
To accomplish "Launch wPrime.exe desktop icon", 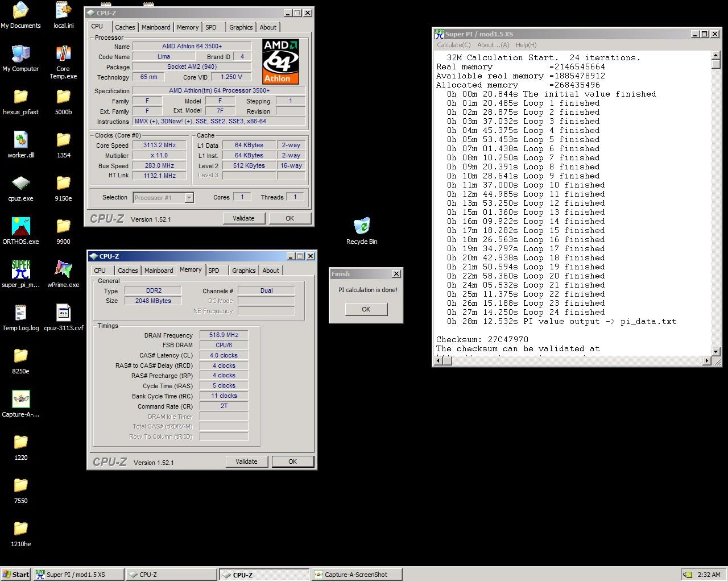I will [x=63, y=275].
